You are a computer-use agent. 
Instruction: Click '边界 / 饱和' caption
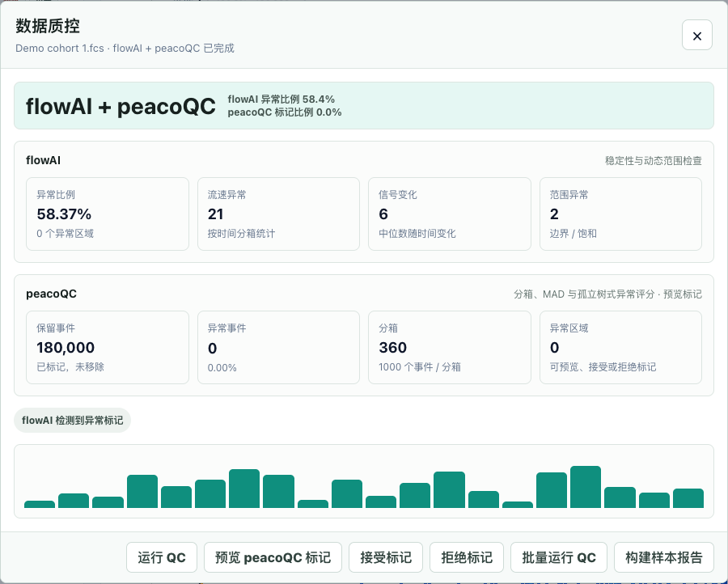click(x=573, y=234)
